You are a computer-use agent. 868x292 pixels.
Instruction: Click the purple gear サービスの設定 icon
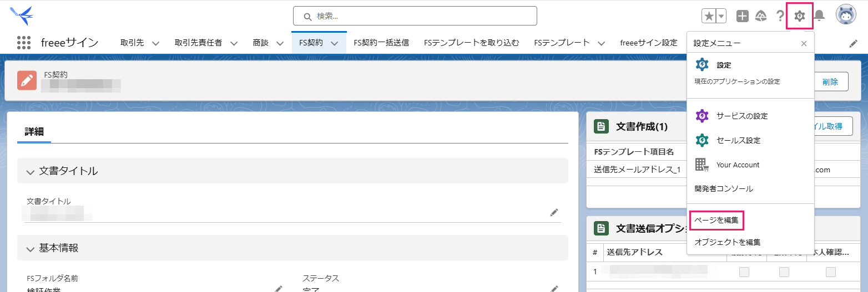click(x=702, y=116)
